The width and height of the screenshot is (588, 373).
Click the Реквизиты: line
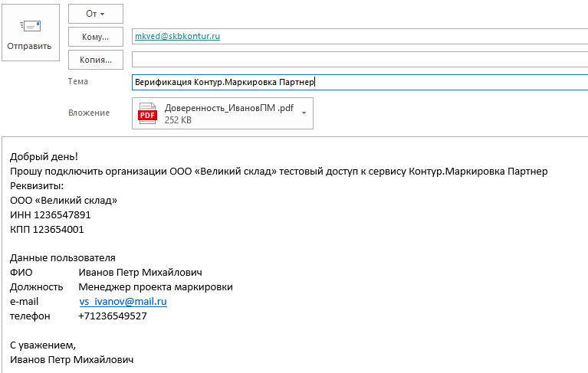click(x=37, y=186)
